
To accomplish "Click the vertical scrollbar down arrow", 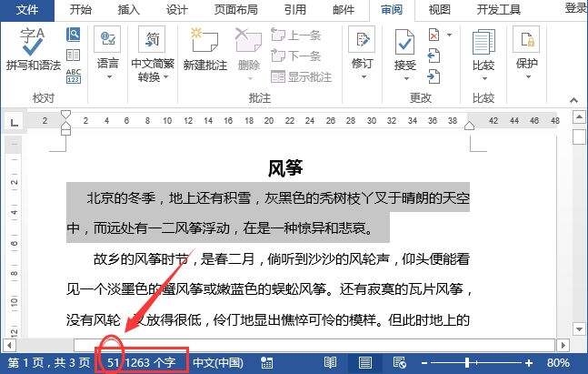I will (579, 329).
